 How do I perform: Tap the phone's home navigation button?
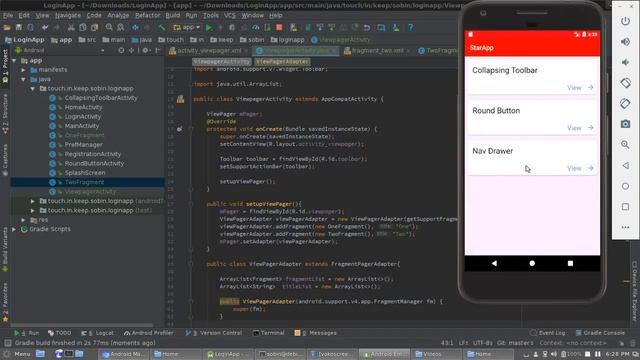click(532, 263)
